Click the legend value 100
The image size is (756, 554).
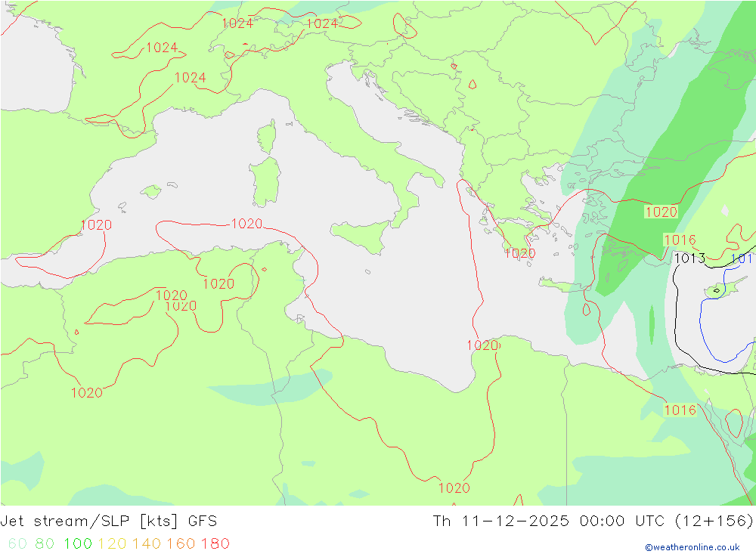(x=78, y=544)
